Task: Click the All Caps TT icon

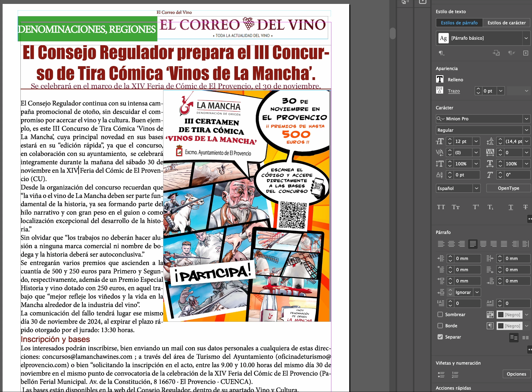Action: [441, 207]
